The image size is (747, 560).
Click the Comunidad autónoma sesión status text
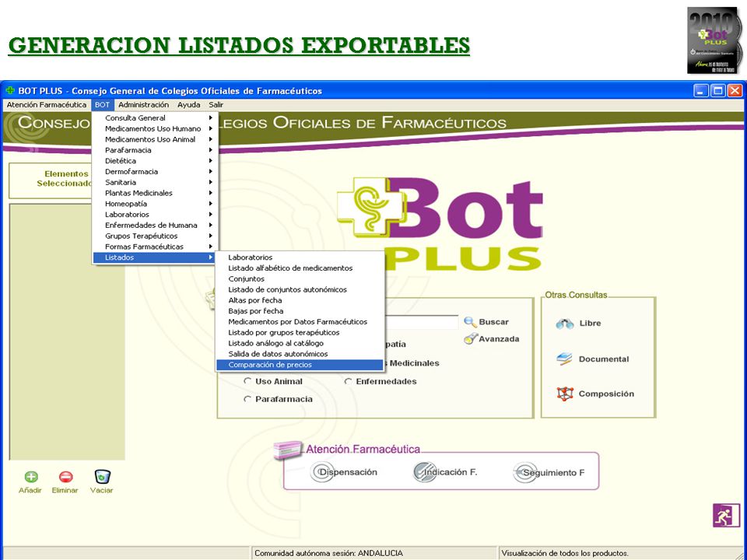pyautogui.click(x=328, y=553)
